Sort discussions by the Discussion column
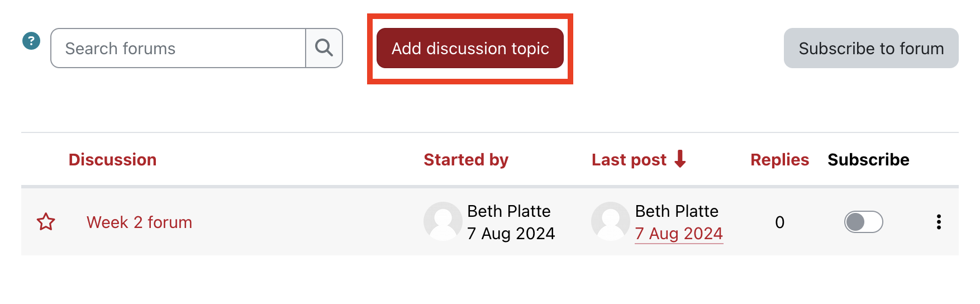This screenshot has width=980, height=304. [x=112, y=160]
